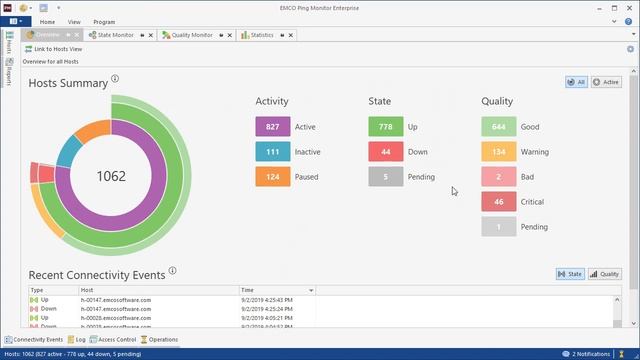This screenshot has width=640, height=360.
Task: Click the 1 Pending quality box
Action: pyautogui.click(x=499, y=227)
